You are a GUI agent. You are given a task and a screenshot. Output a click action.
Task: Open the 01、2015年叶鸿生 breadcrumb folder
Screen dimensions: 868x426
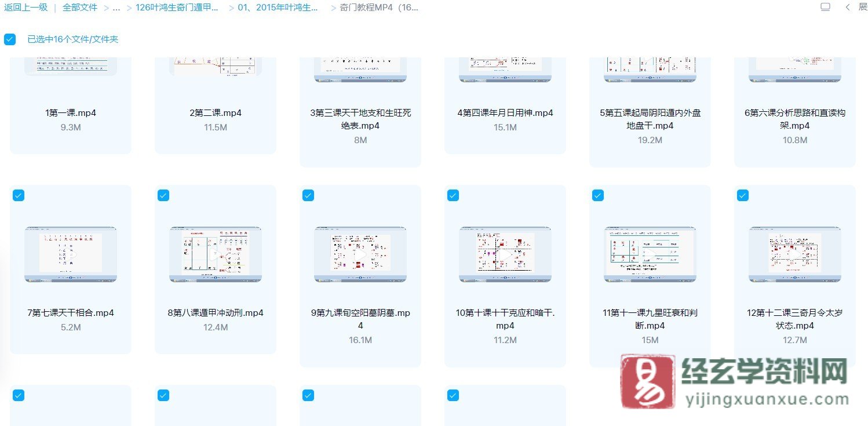278,8
